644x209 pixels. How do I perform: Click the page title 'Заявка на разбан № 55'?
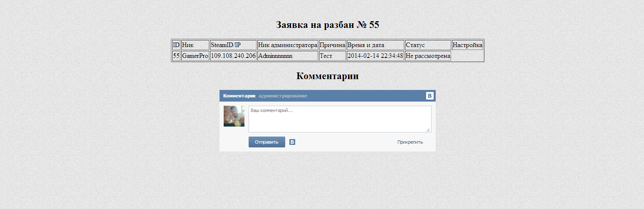(x=328, y=25)
